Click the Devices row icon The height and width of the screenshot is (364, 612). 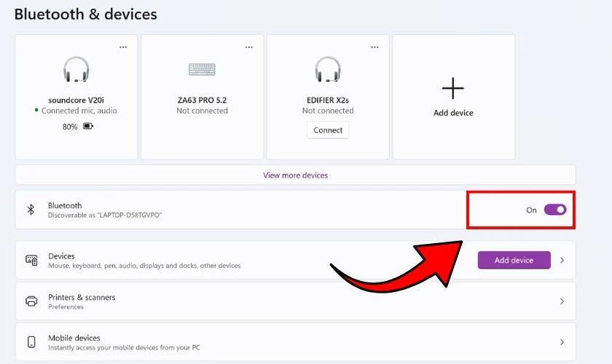click(x=31, y=260)
